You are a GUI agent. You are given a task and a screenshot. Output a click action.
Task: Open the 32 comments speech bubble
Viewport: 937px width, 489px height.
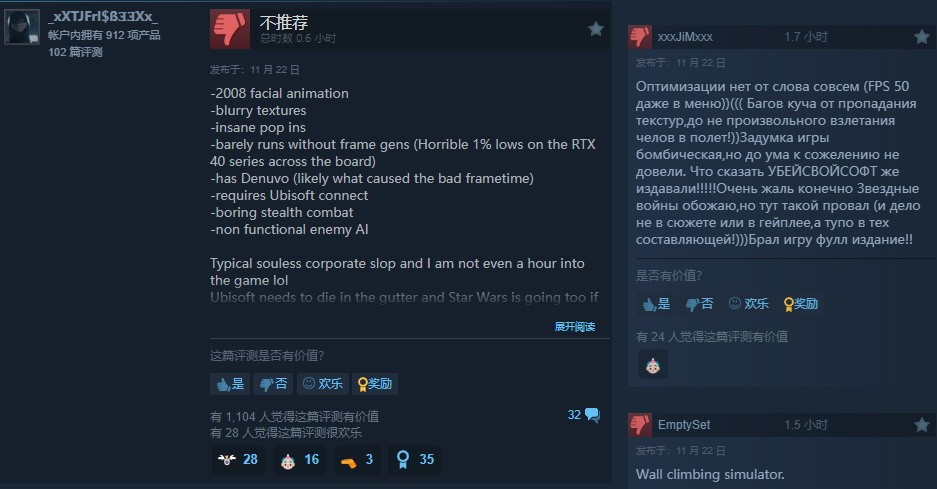tap(584, 415)
